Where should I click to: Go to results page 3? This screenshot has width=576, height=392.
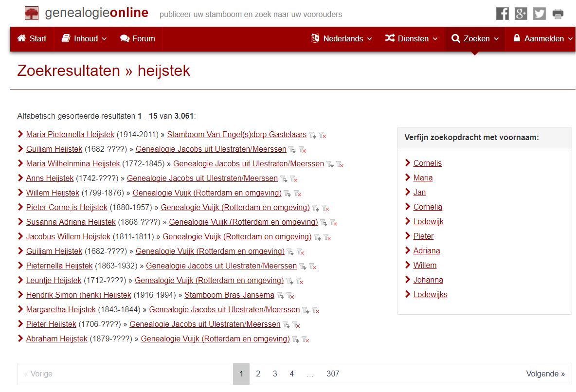tap(275, 374)
